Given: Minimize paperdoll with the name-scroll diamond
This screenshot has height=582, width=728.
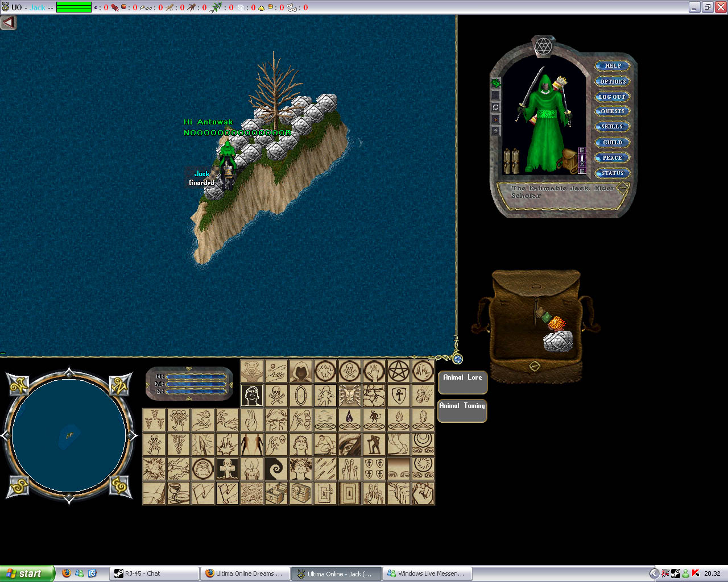Looking at the screenshot, I should pos(623,187).
